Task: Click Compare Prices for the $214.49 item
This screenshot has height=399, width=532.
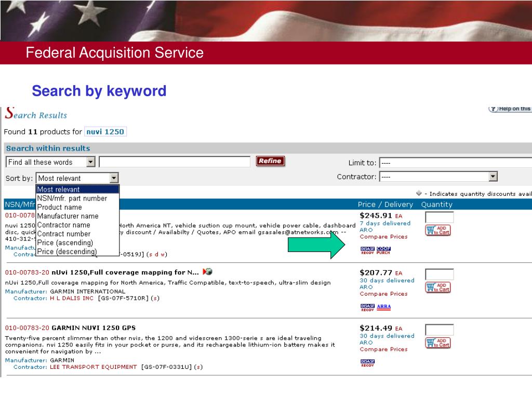Action: tap(383, 349)
